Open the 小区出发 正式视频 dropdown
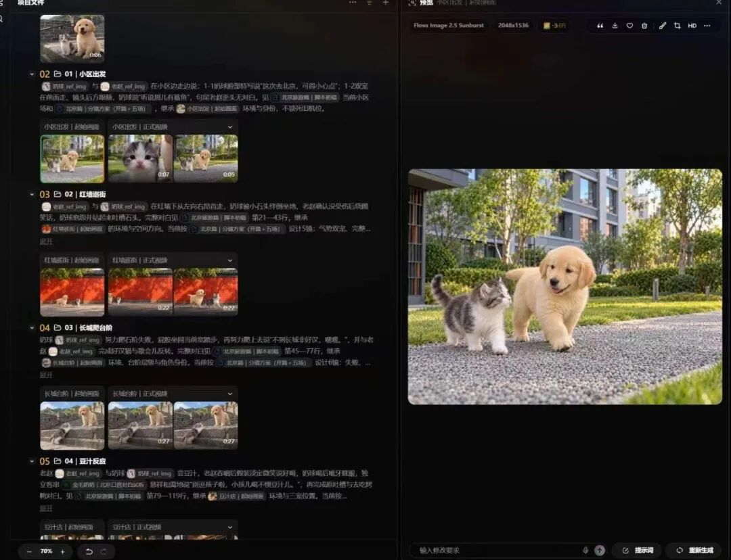The image size is (731, 560). point(230,126)
